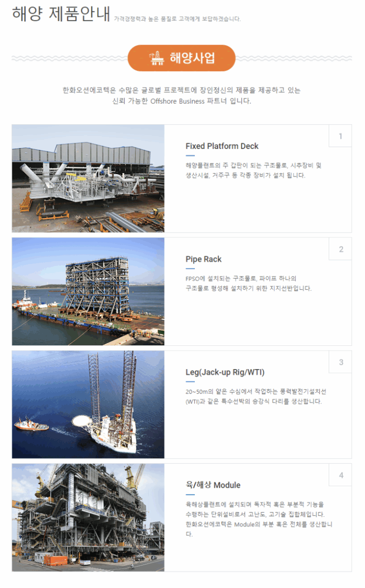The image size is (365, 588).
Task: Click the offshore rig icon in orange banner
Action: coord(156,58)
